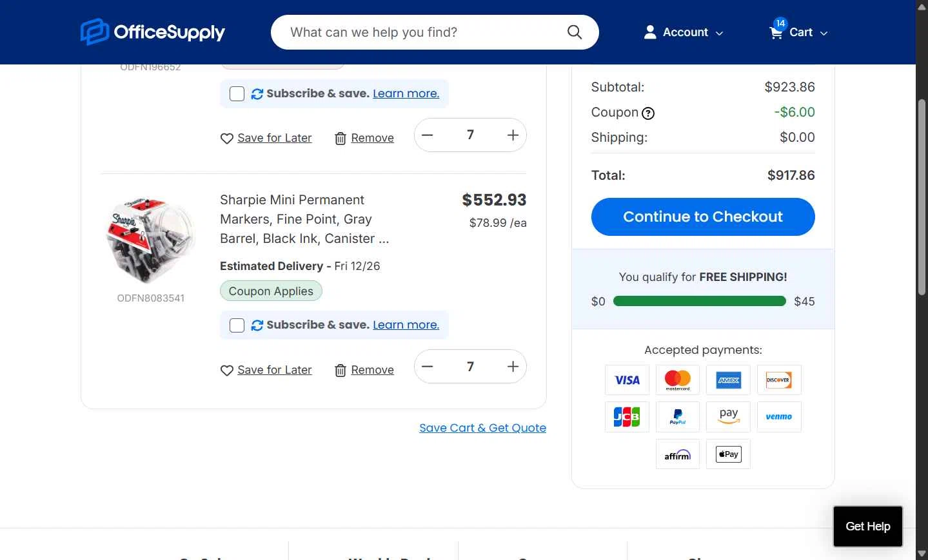The height and width of the screenshot is (560, 928).
Task: Click trash icon on upper item's Remove
Action: (341, 139)
